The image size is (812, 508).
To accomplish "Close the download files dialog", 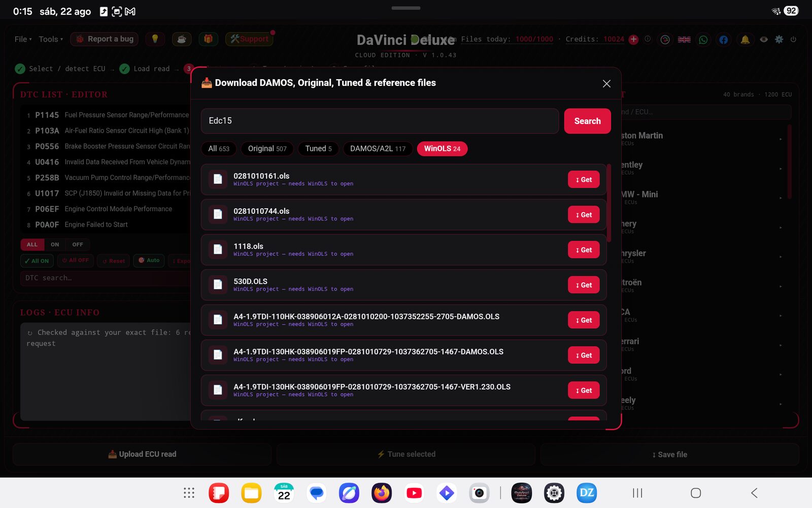I will tap(606, 83).
